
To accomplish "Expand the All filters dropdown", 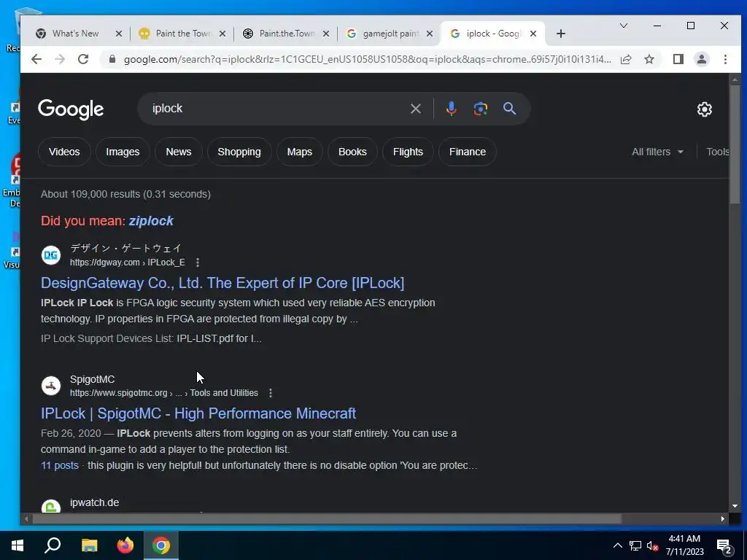I will (x=657, y=152).
